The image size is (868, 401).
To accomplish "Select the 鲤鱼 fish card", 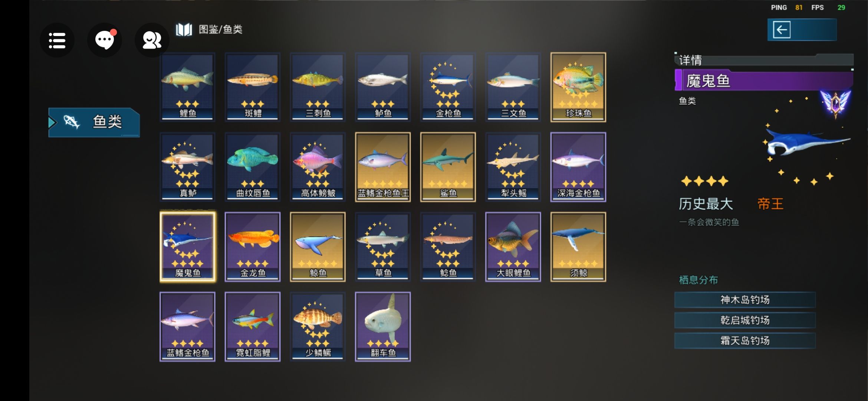I will click(188, 87).
